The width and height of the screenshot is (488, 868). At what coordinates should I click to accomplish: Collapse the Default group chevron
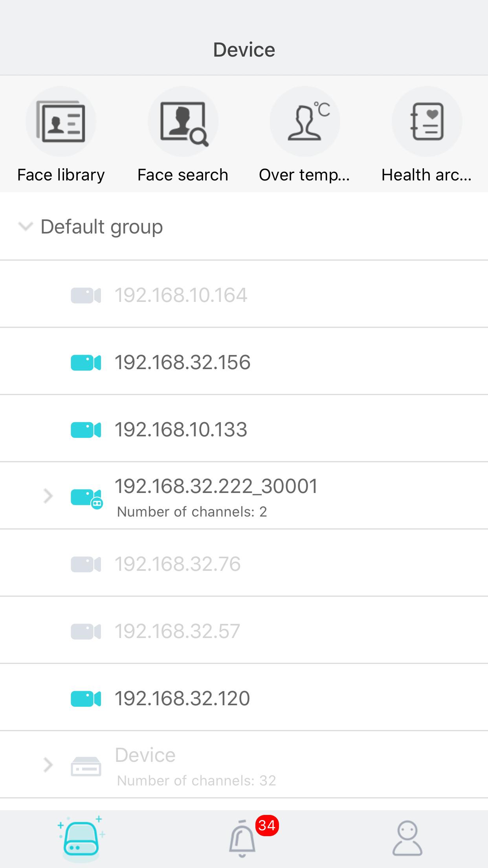[26, 227]
